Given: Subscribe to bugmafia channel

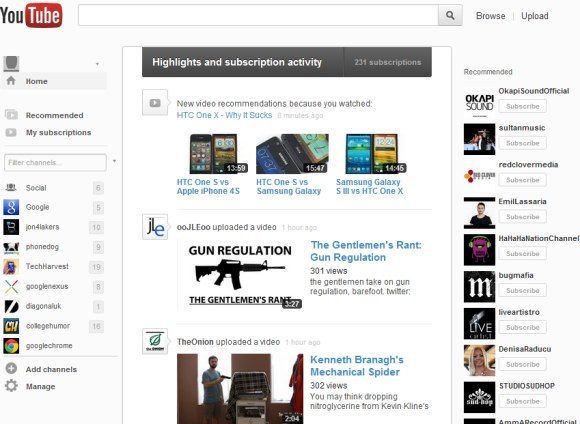Looking at the screenshot, I should [523, 290].
